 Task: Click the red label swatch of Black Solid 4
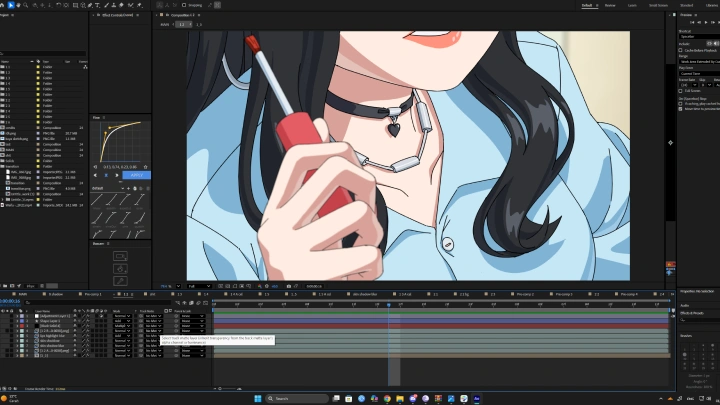(22, 326)
